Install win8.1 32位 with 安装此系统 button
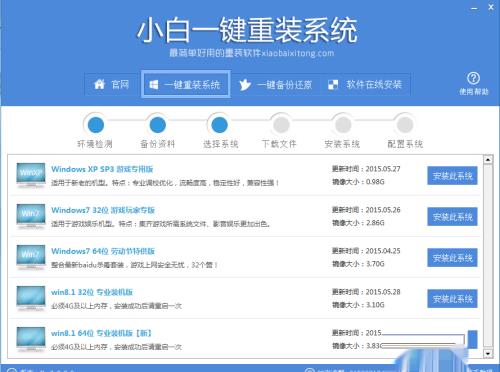The height and width of the screenshot is (372, 500). (452, 299)
